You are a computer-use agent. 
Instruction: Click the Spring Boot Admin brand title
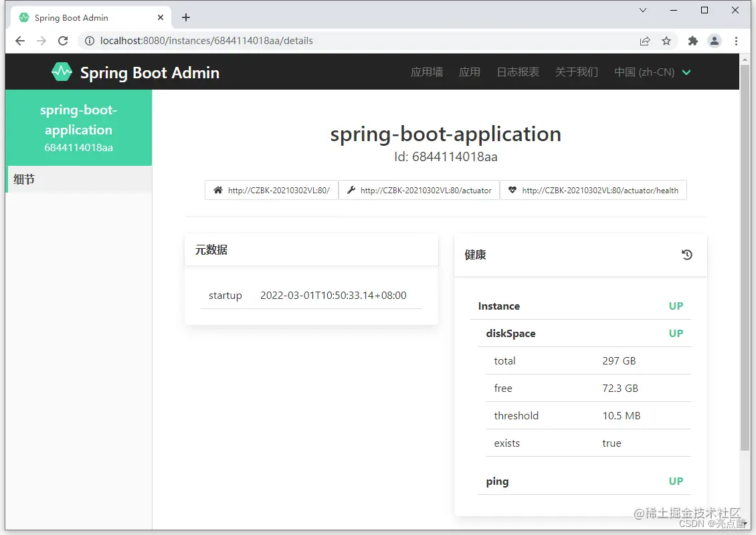pyautogui.click(x=149, y=72)
